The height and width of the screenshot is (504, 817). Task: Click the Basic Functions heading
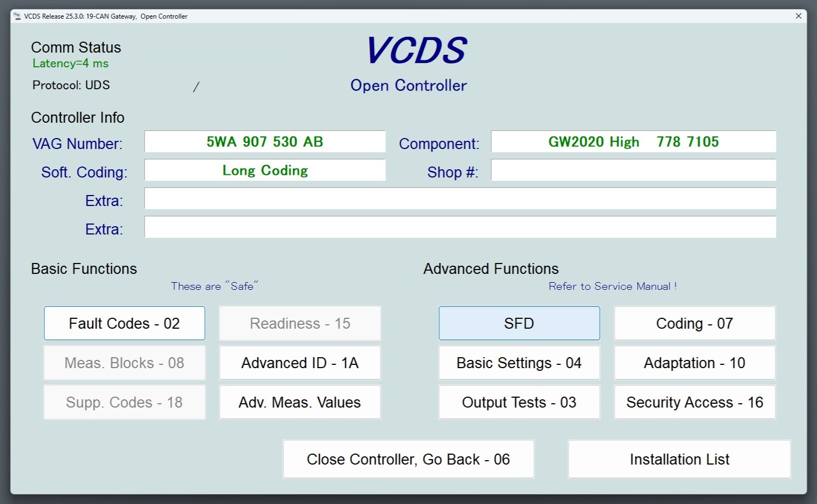coord(84,268)
